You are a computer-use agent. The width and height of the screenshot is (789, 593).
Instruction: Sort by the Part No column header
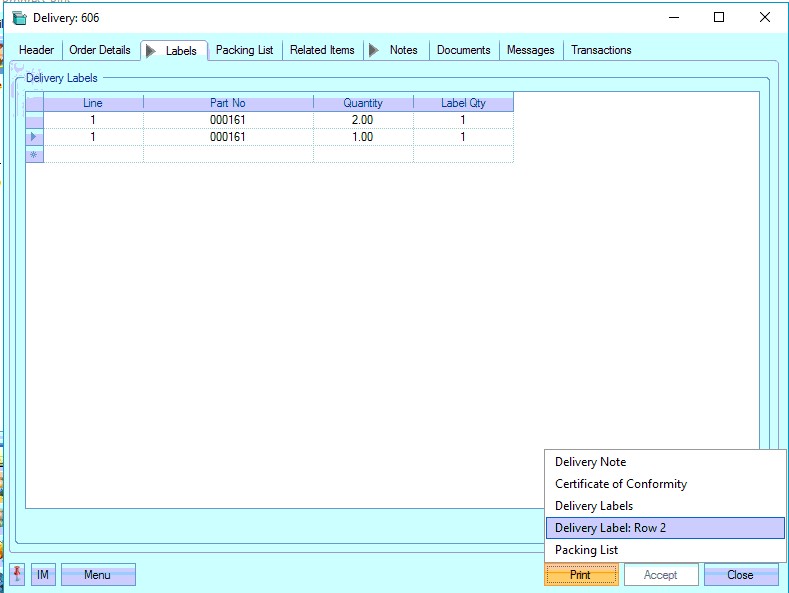click(x=228, y=103)
